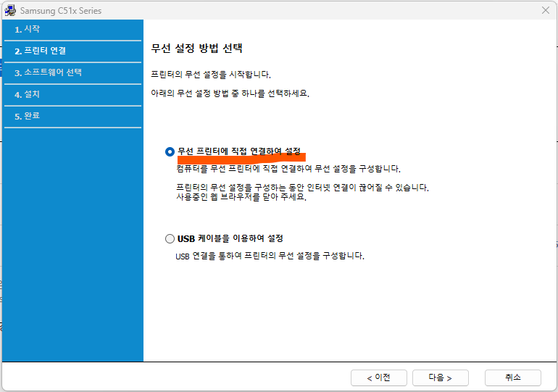Click the 다음 > button

pos(440,378)
